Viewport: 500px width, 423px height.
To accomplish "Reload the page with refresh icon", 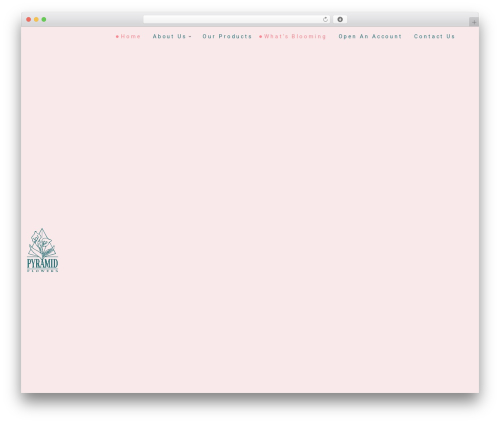I will tap(325, 19).
